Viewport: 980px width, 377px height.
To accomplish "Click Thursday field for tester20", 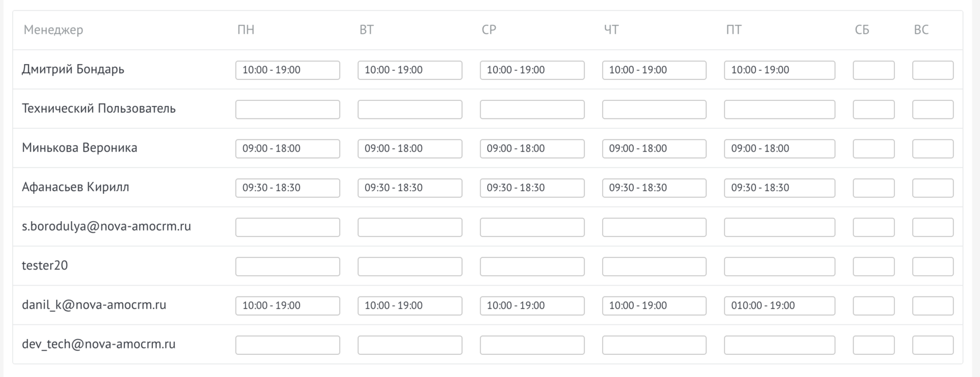I will pos(654,266).
